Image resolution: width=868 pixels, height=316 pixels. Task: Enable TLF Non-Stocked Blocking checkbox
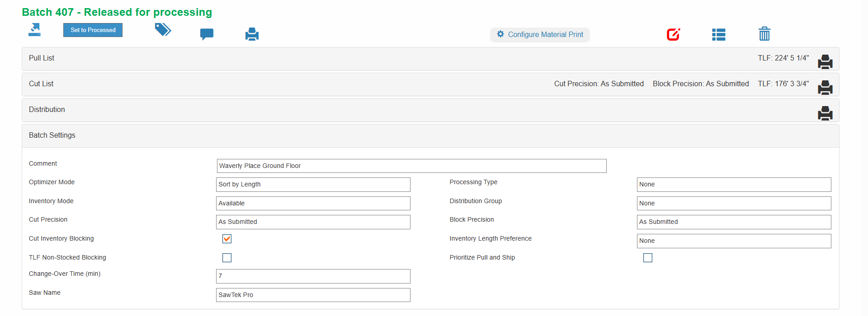click(x=227, y=258)
